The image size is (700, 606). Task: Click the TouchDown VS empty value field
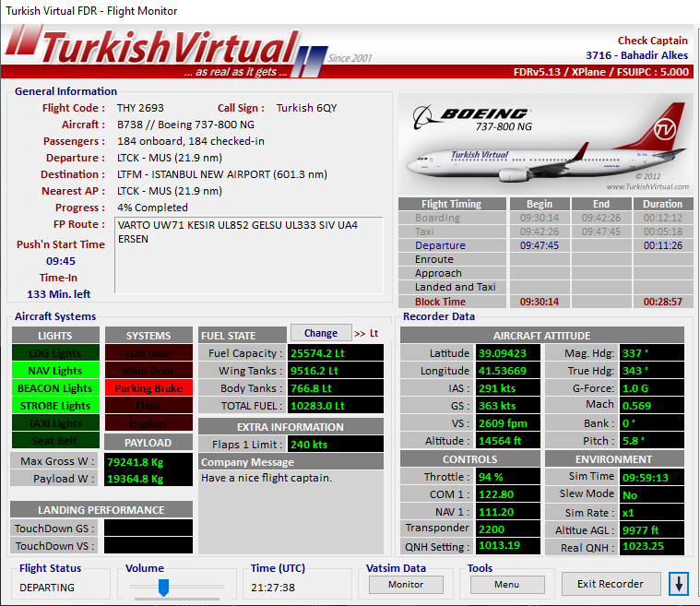[148, 545]
